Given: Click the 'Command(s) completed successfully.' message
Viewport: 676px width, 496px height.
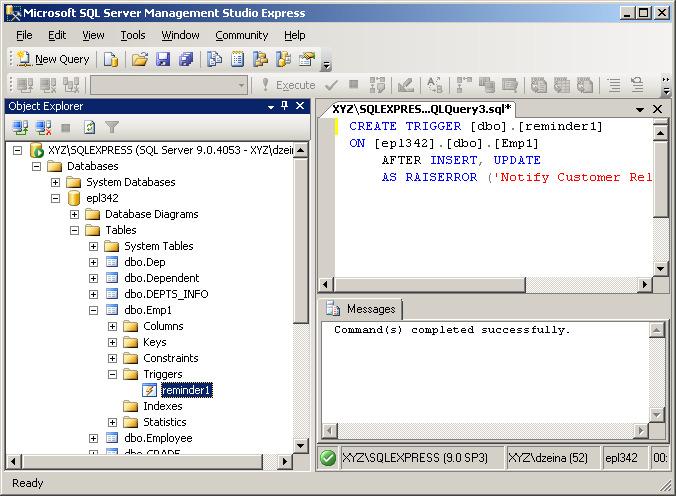Looking at the screenshot, I should 452,330.
